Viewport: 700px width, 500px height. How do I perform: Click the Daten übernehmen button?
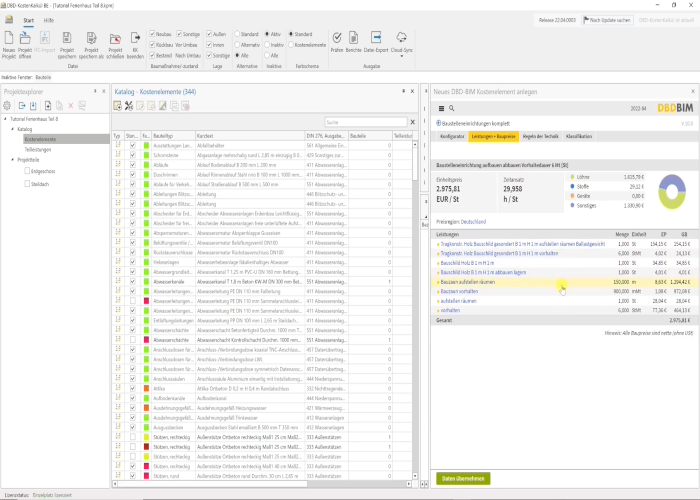[463, 478]
